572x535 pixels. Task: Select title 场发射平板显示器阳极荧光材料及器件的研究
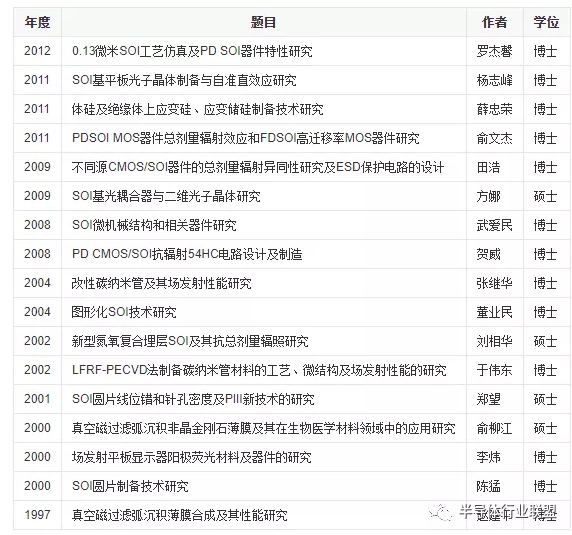192,457
